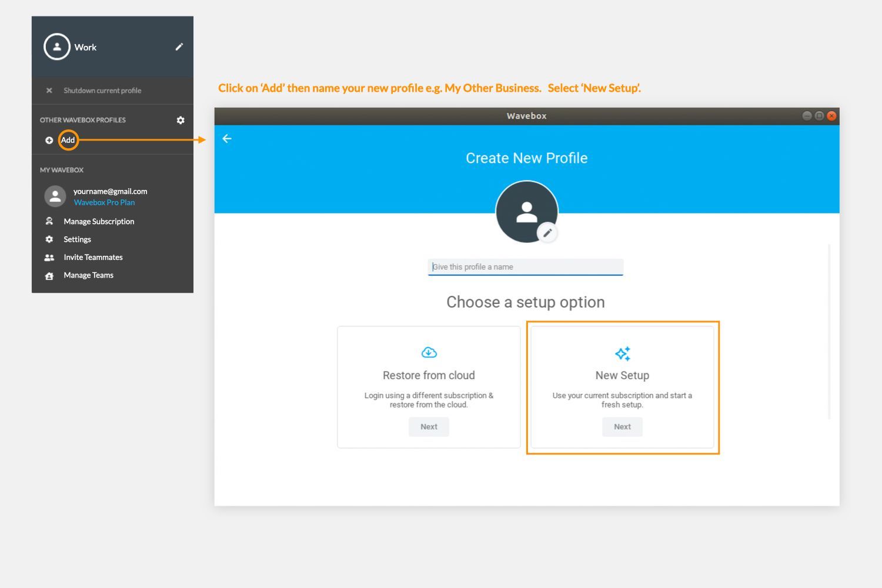The height and width of the screenshot is (588, 882).
Task: Edit the profile picture with pencil badge
Action: 547,233
